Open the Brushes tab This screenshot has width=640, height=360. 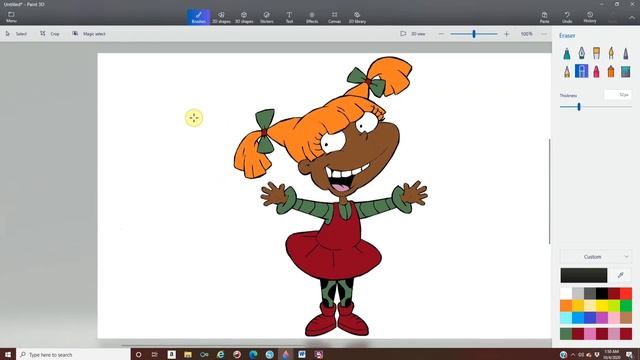click(x=199, y=17)
